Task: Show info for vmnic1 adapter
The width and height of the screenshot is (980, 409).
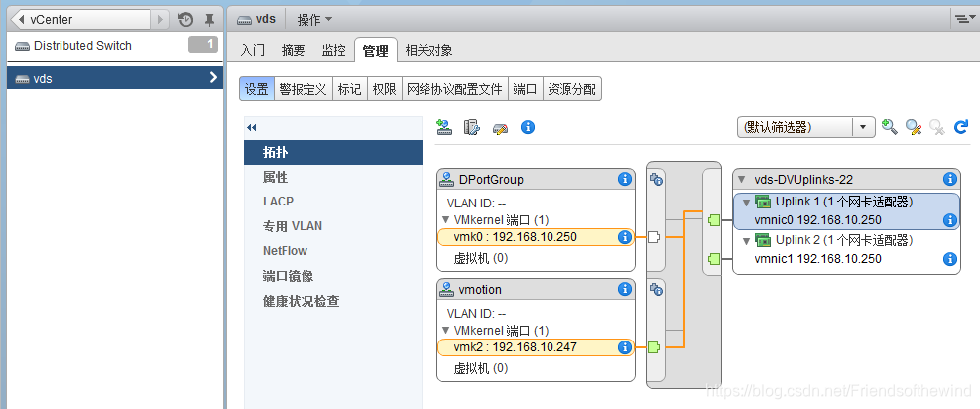Action: pos(950,259)
